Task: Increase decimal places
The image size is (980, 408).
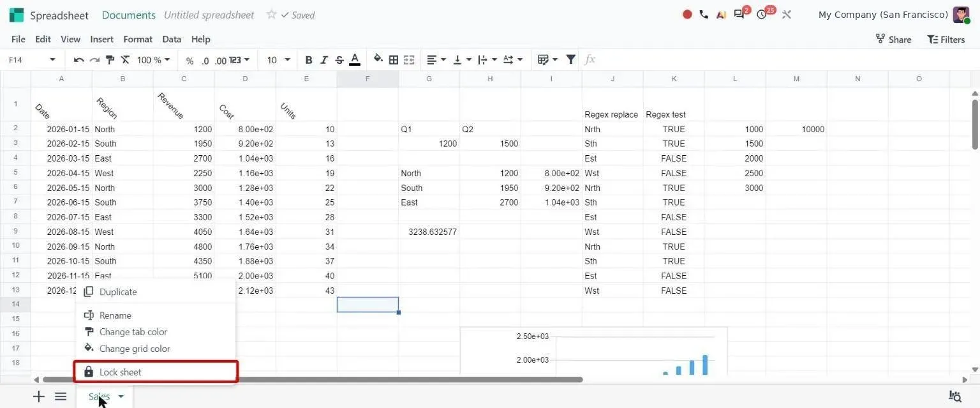Action: (x=221, y=60)
